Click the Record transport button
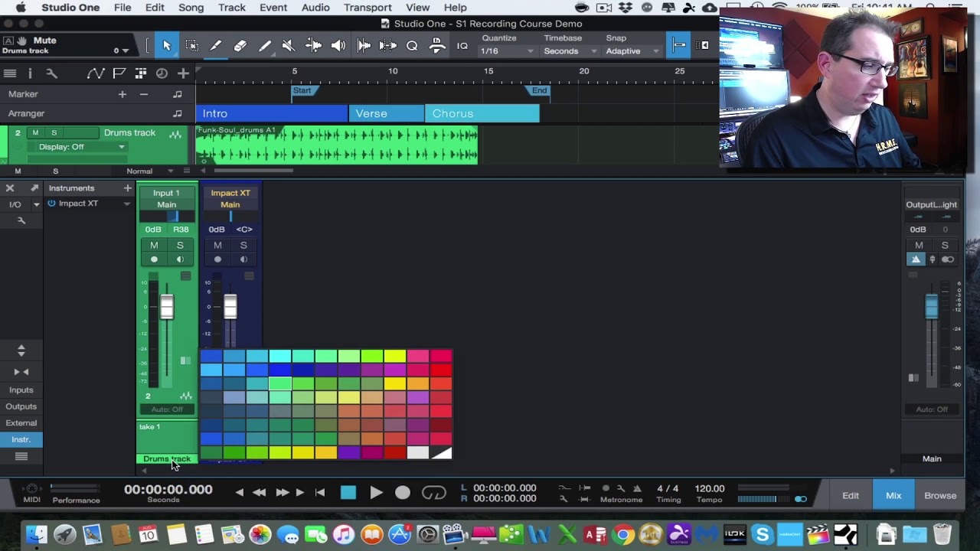The height and width of the screenshot is (551, 980). click(403, 493)
